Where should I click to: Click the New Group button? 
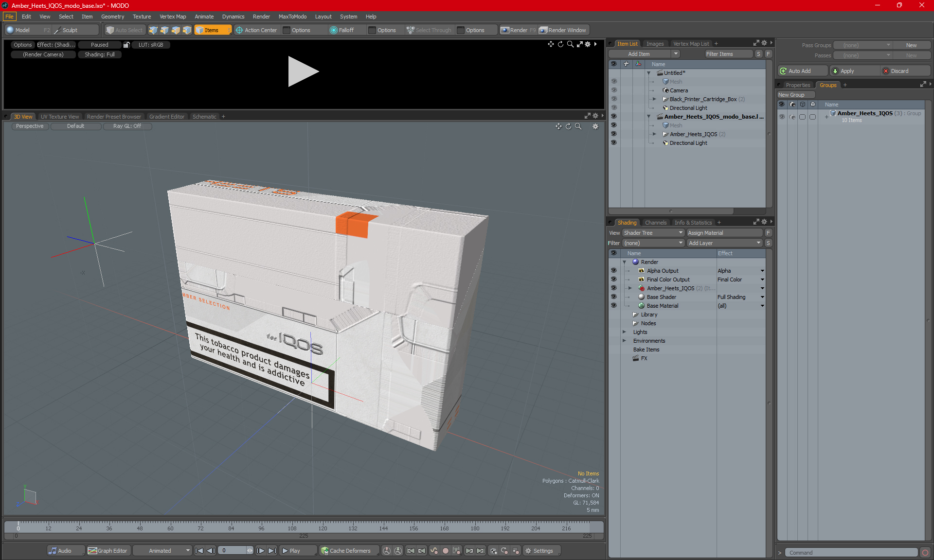(795, 95)
